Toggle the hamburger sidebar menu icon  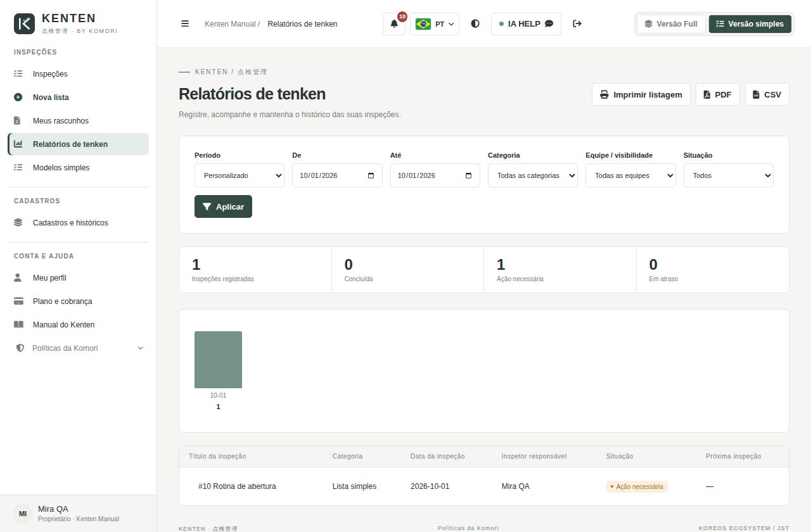pos(185,24)
